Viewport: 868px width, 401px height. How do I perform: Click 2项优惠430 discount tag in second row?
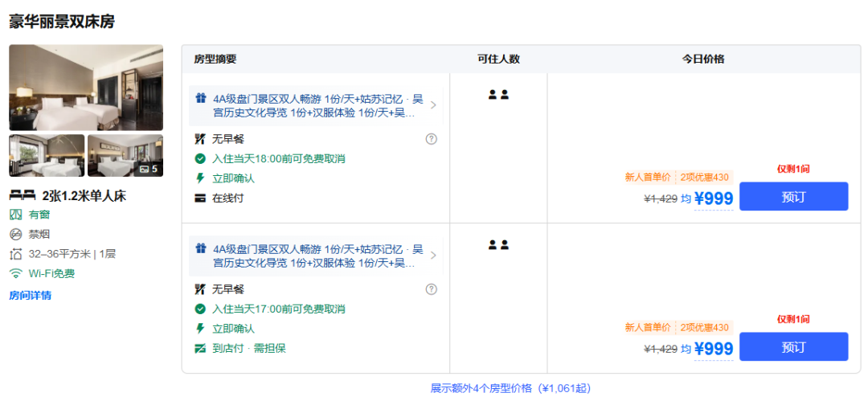tap(705, 327)
